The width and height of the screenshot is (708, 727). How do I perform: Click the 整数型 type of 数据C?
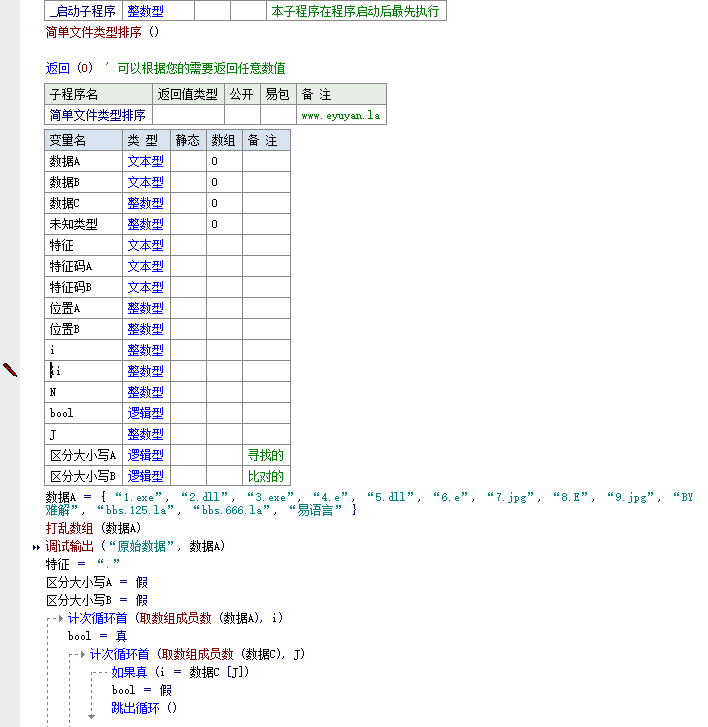pos(145,203)
